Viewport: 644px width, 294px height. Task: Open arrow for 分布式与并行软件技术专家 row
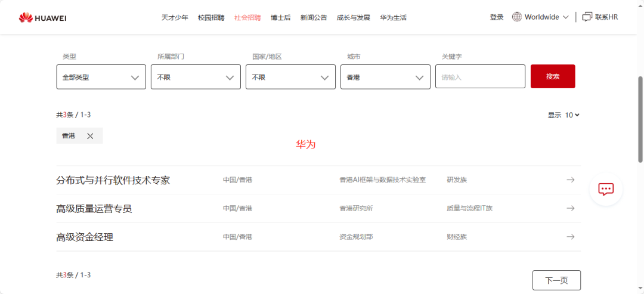[571, 180]
